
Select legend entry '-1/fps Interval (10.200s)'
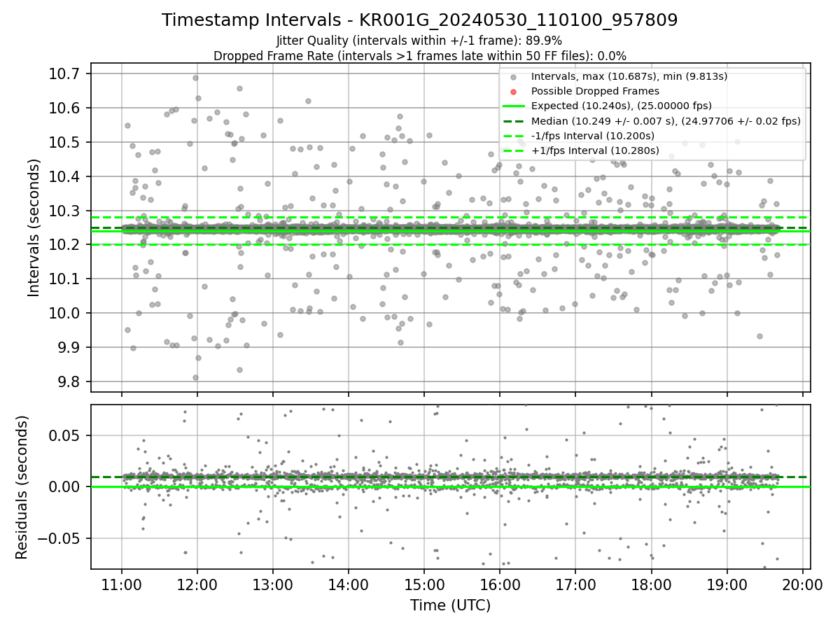[x=592, y=135]
